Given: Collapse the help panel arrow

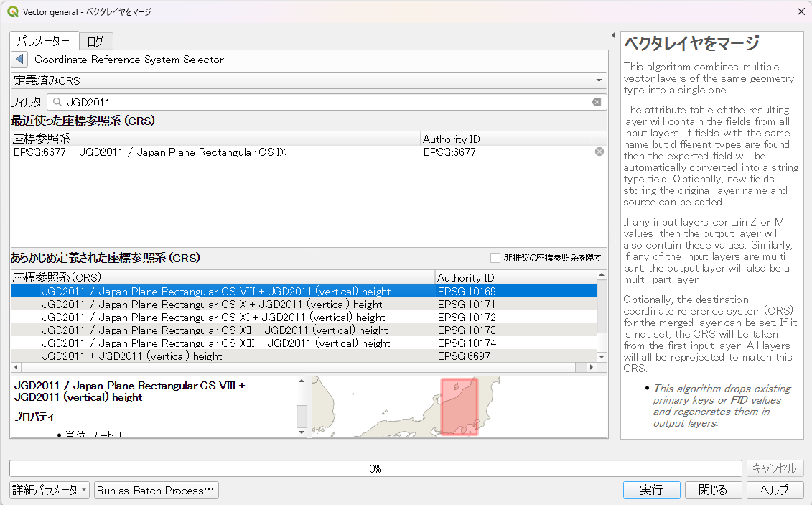Looking at the screenshot, I should tap(613, 36).
